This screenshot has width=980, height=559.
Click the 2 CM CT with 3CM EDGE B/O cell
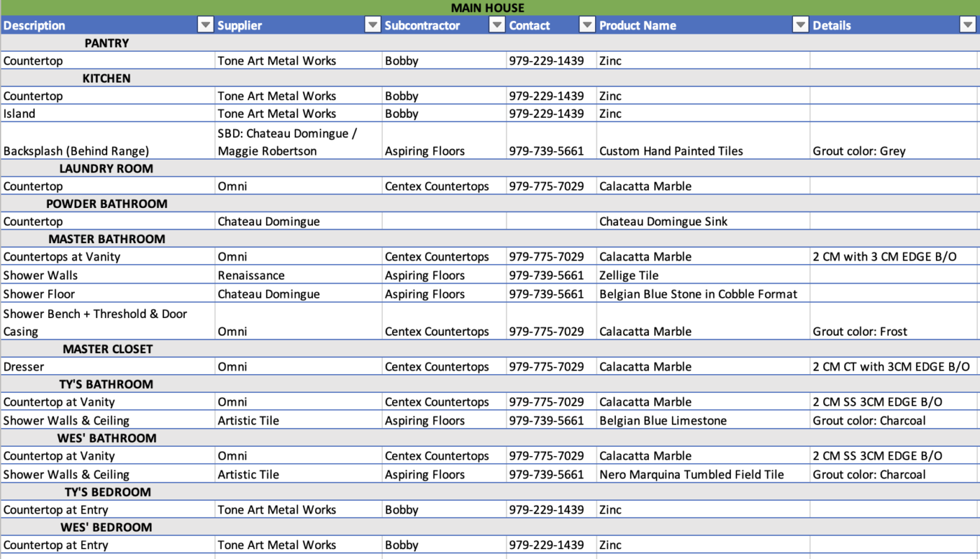tap(893, 366)
